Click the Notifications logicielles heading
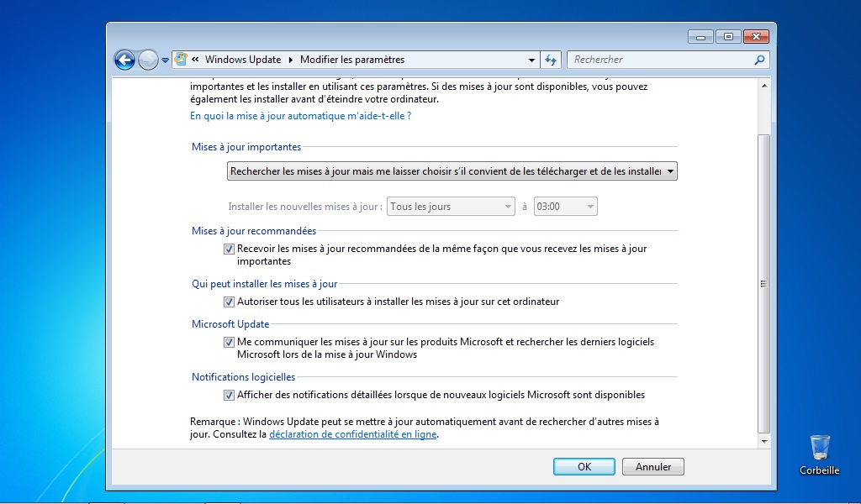Viewport: 861px width, 504px height. pos(243,377)
